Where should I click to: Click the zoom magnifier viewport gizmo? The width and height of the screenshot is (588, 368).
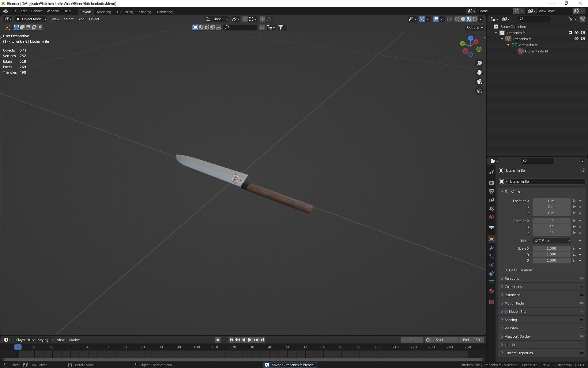[479, 63]
